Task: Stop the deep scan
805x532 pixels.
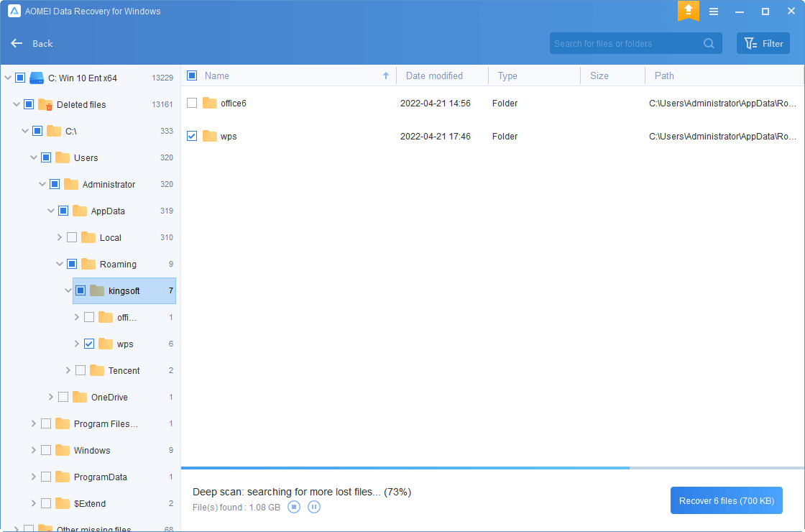Action: [294, 508]
